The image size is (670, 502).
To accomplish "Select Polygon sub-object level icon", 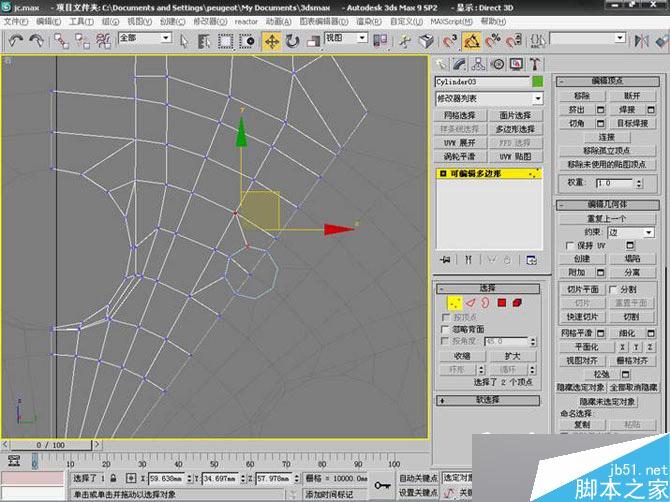I will pyautogui.click(x=502, y=303).
